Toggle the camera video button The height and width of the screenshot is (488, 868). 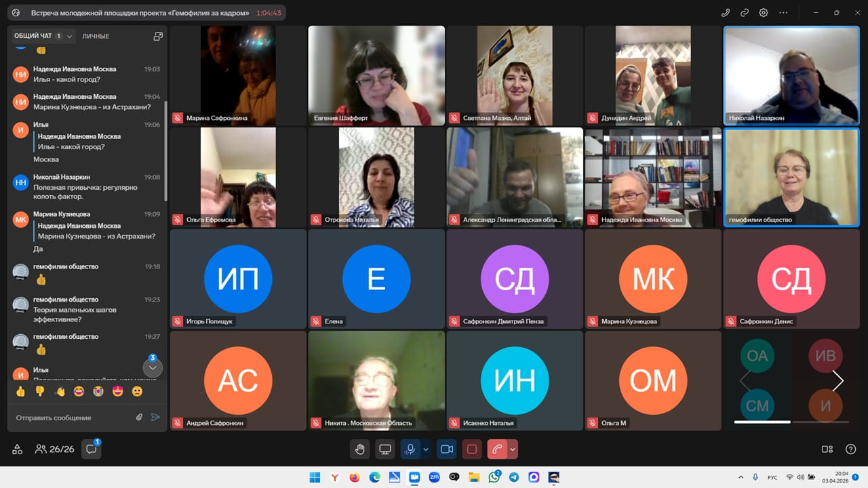446,449
